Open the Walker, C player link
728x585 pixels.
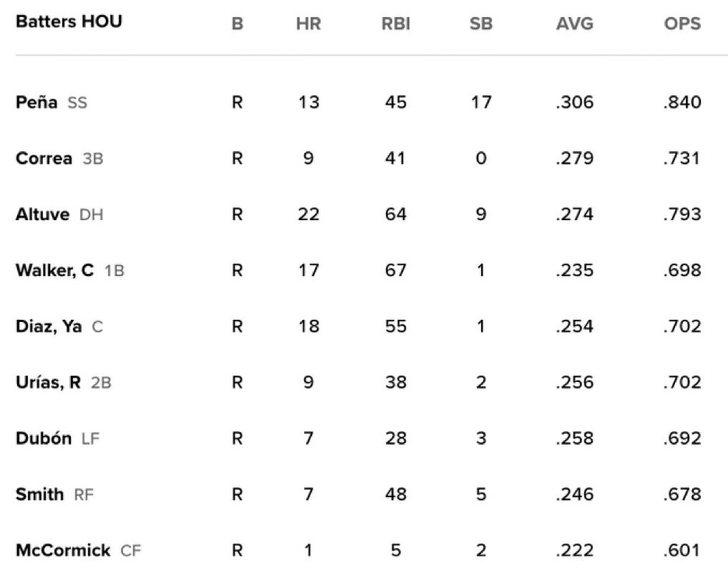55,271
